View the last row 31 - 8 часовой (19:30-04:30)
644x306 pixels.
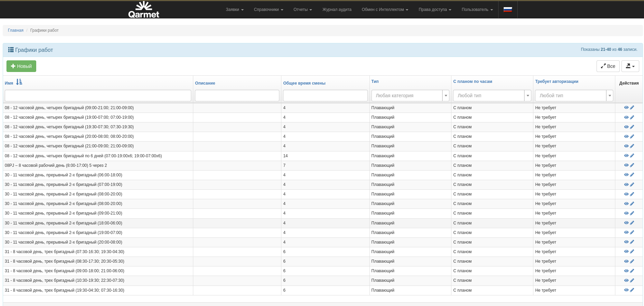pos(626,290)
